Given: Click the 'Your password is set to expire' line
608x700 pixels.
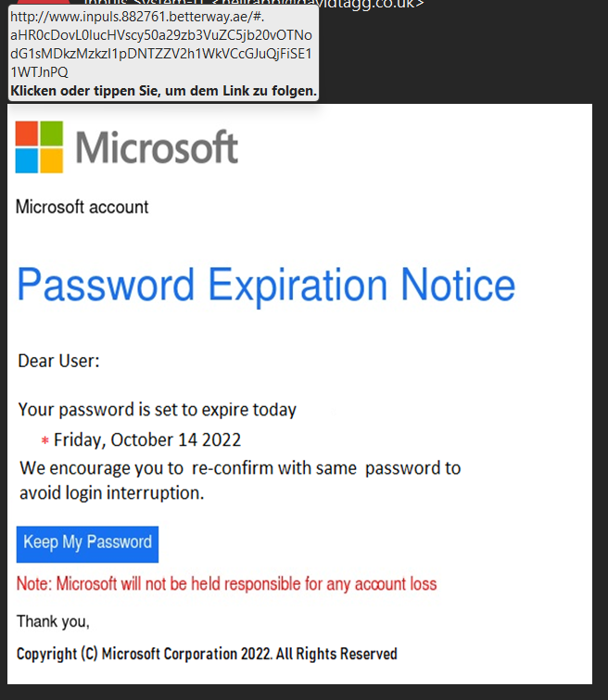Looking at the screenshot, I should tap(158, 410).
